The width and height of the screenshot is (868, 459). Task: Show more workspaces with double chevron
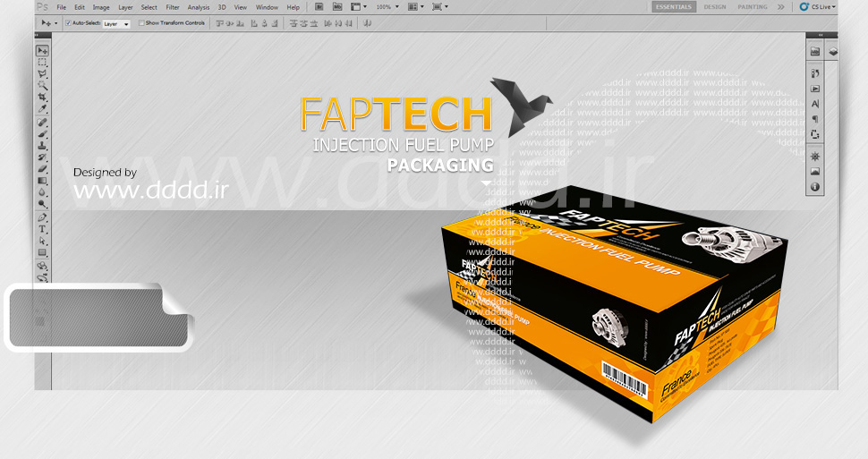[780, 7]
